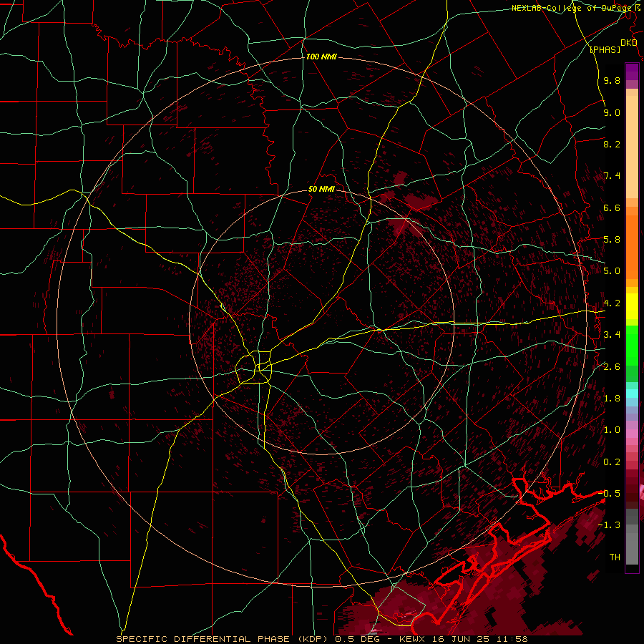Click the 6.6 scale label

coord(612,208)
